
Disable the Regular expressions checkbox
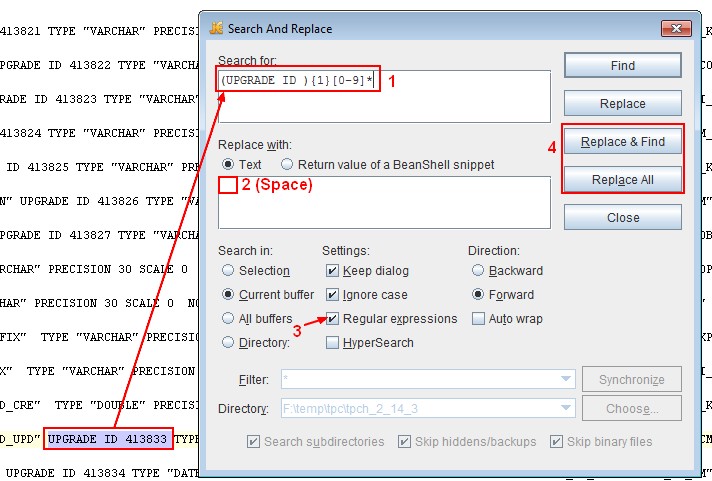point(332,319)
